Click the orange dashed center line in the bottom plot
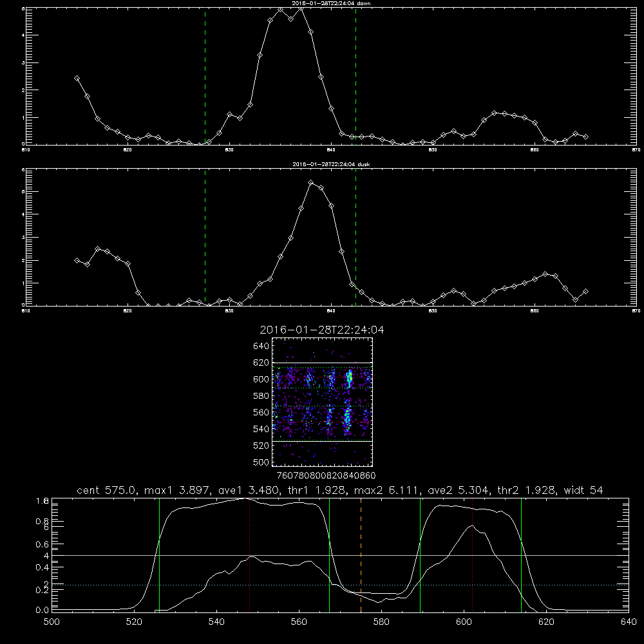 [361, 554]
